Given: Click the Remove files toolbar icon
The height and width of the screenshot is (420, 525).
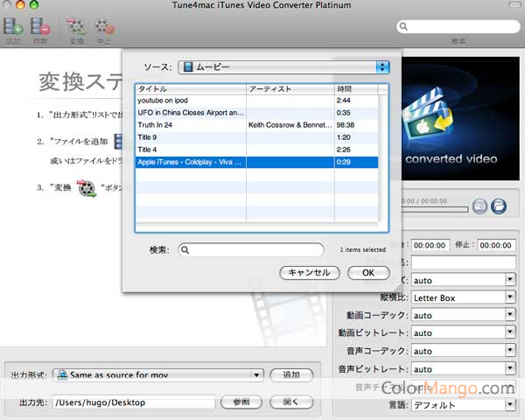Looking at the screenshot, I should (40, 27).
